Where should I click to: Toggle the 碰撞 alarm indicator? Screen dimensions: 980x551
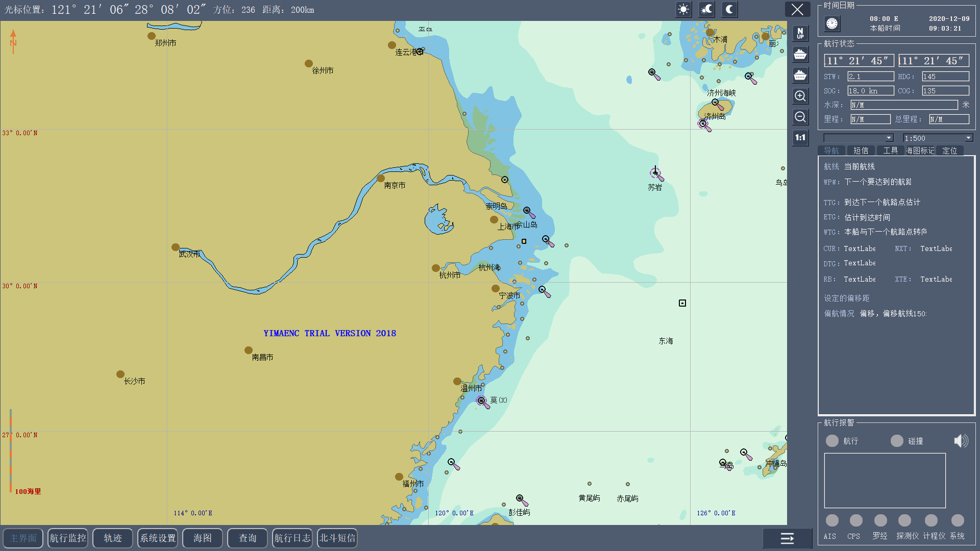(897, 441)
